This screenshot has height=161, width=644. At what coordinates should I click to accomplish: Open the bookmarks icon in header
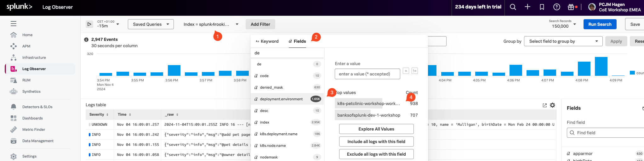point(542,7)
